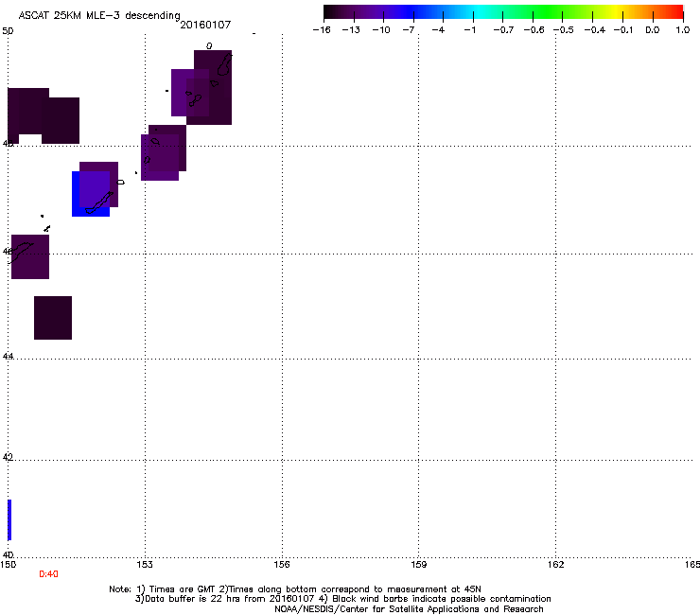Click the red end of the color scale
The width and height of the screenshot is (700, 615).
pos(674,11)
